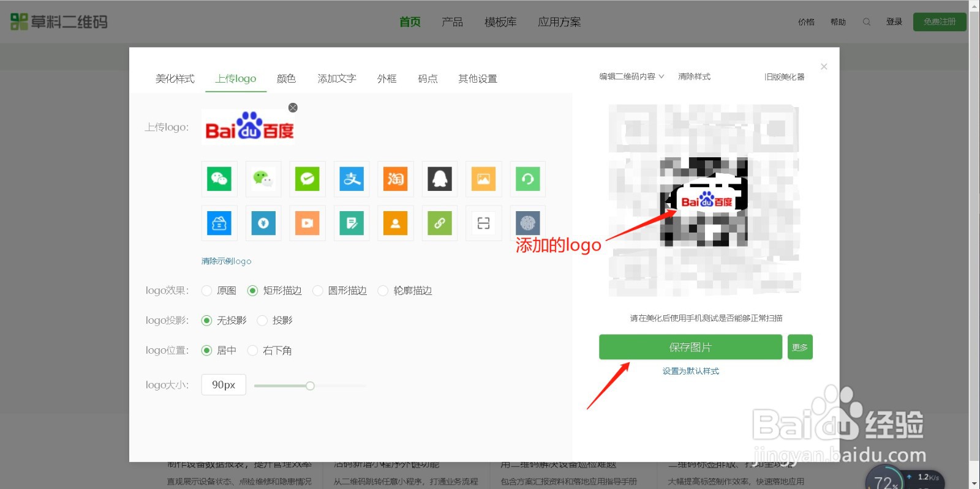Image resolution: width=980 pixels, height=489 pixels.
Task: Open 价格 page link
Action: [806, 22]
